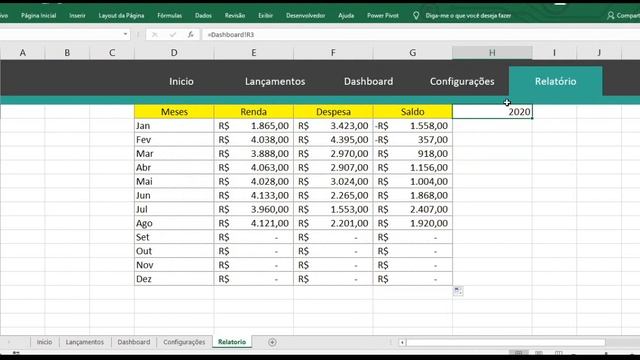
Task: Open the AutoFill options icon below table
Action: point(458,291)
